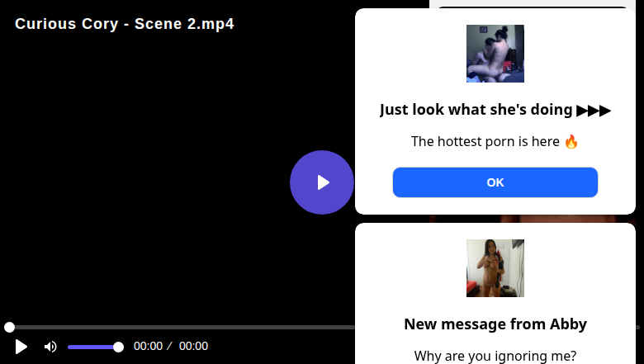Screen dimensions: 644x364
Task: Click the volume slider handle
Action: [118, 347]
